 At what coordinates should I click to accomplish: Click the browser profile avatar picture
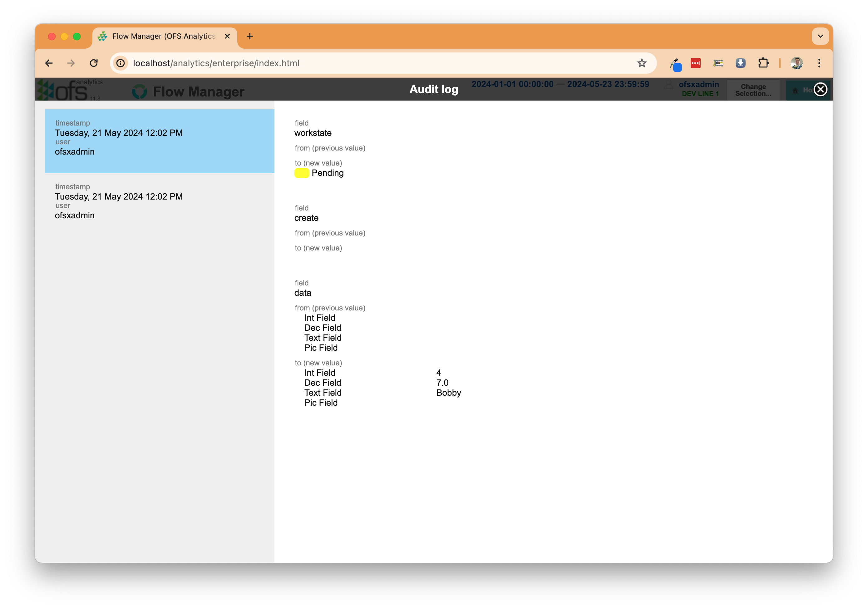[x=796, y=63]
